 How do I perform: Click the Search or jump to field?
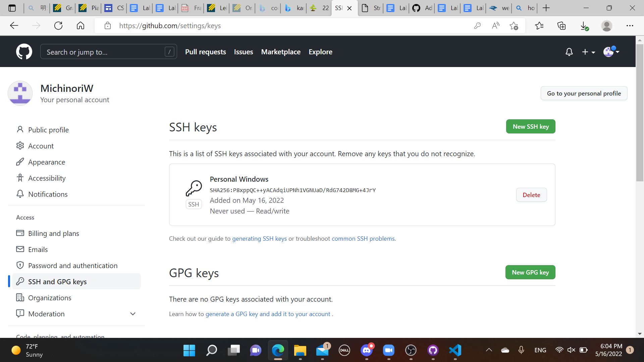(x=104, y=52)
